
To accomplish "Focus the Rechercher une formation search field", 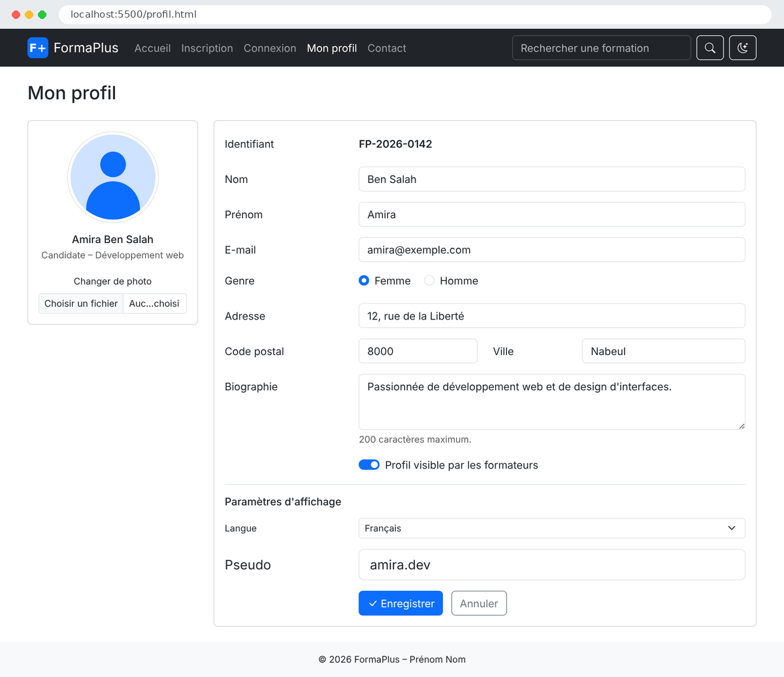I will [602, 48].
